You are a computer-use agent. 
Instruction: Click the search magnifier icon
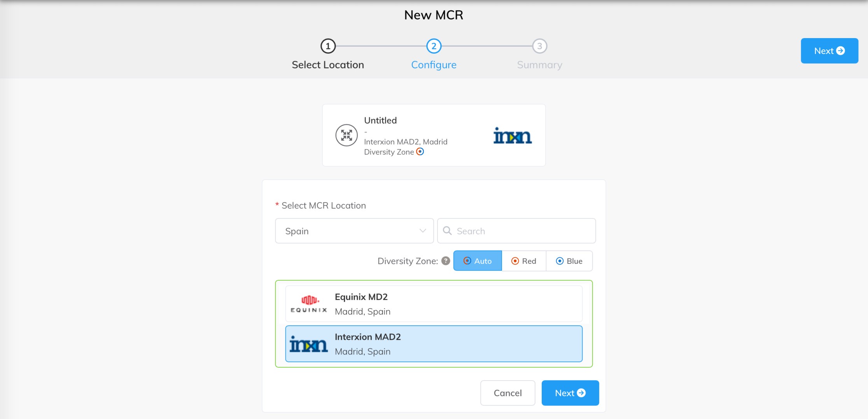point(447,231)
